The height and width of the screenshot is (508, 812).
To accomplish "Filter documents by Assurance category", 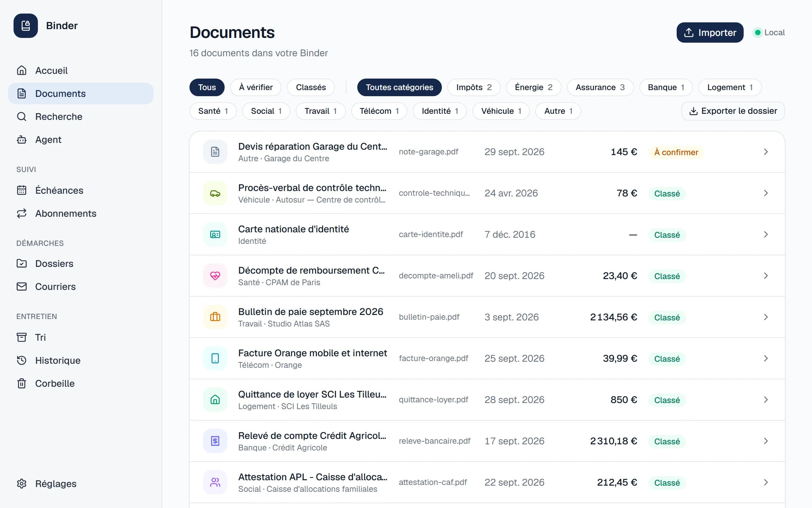I will (x=601, y=87).
